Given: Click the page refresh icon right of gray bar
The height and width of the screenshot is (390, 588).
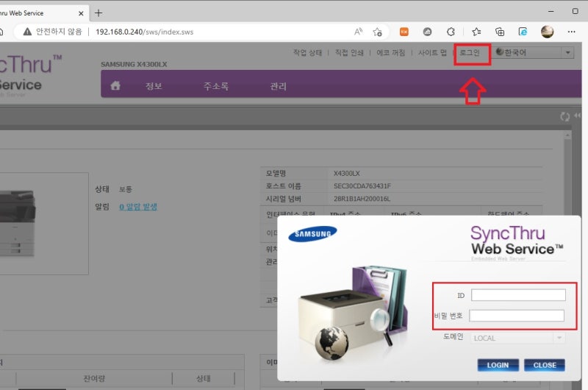Looking at the screenshot, I should tap(564, 117).
